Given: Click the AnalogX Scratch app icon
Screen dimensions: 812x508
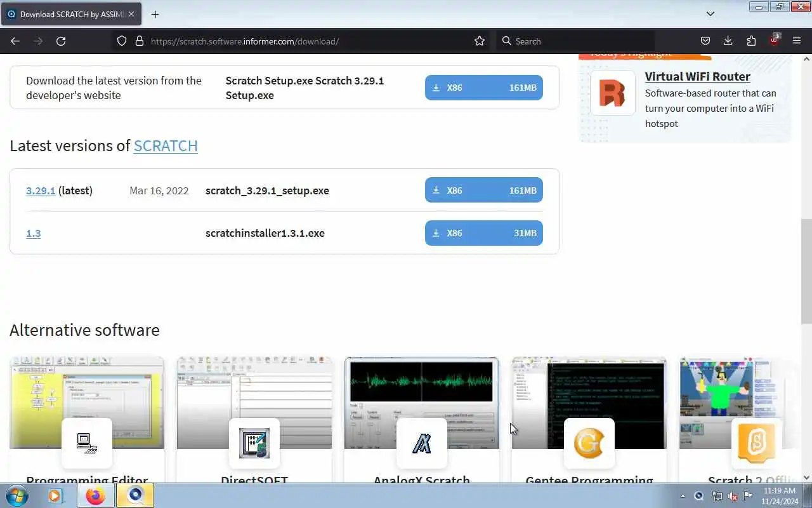Looking at the screenshot, I should click(422, 443).
